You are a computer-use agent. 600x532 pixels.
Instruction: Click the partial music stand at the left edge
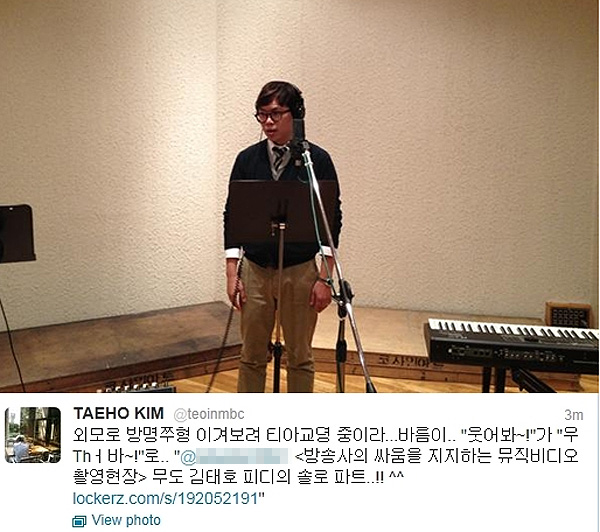click(x=17, y=233)
